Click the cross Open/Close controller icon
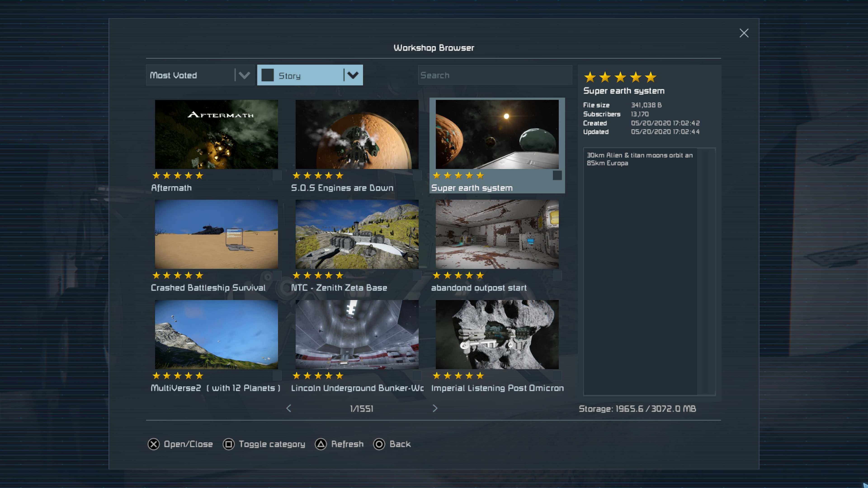The image size is (868, 488). pyautogui.click(x=154, y=444)
